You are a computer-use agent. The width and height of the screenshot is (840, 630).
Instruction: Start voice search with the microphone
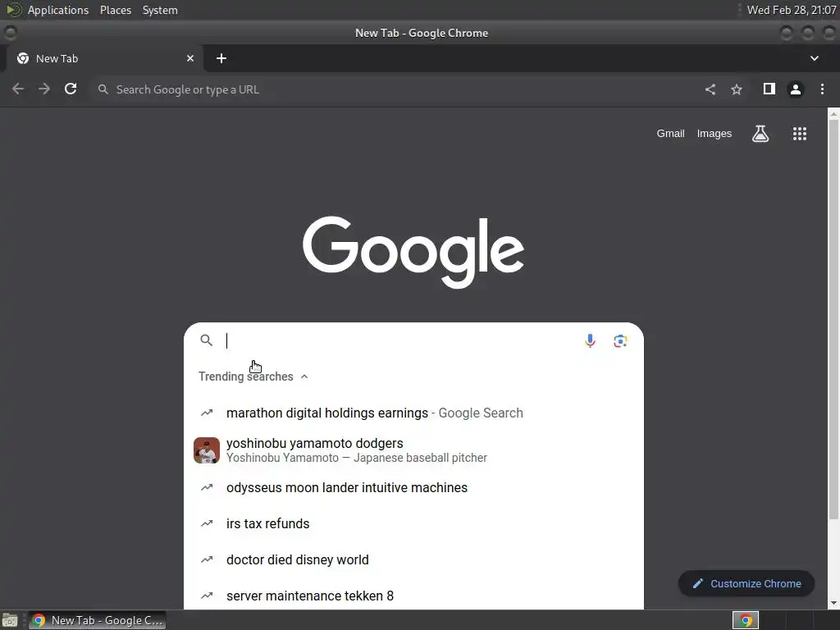(x=590, y=340)
